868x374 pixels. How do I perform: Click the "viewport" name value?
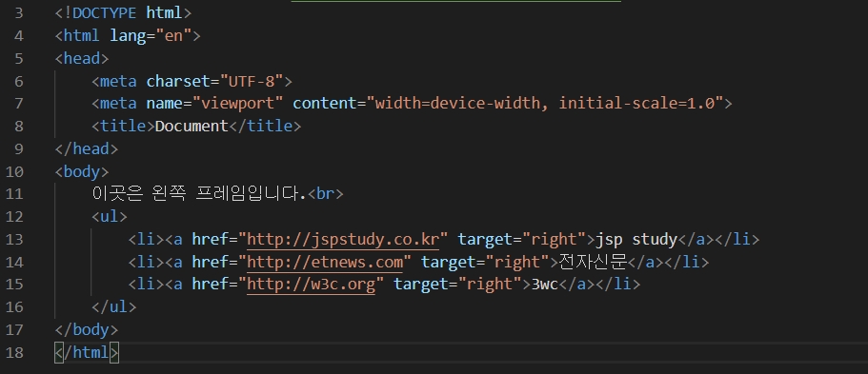click(237, 104)
